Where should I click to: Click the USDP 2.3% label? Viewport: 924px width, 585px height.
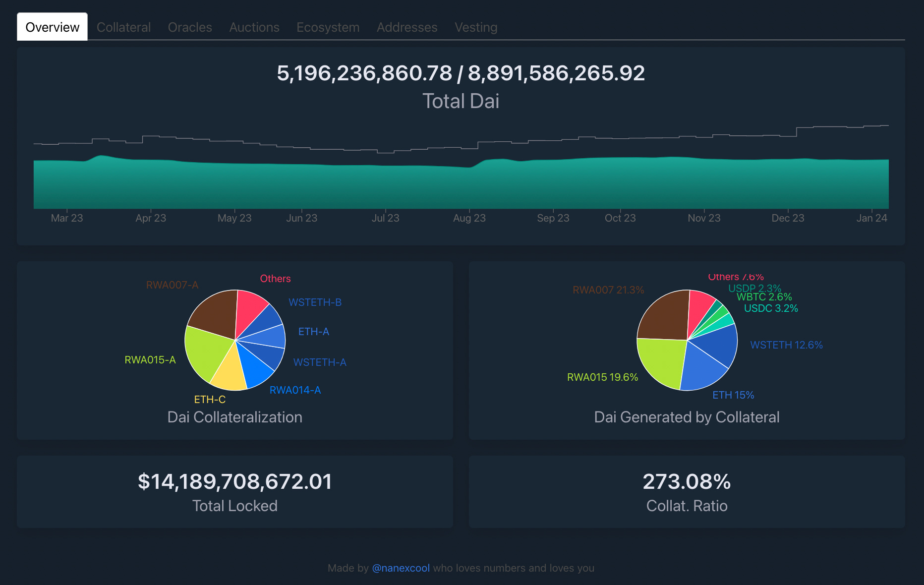click(754, 289)
